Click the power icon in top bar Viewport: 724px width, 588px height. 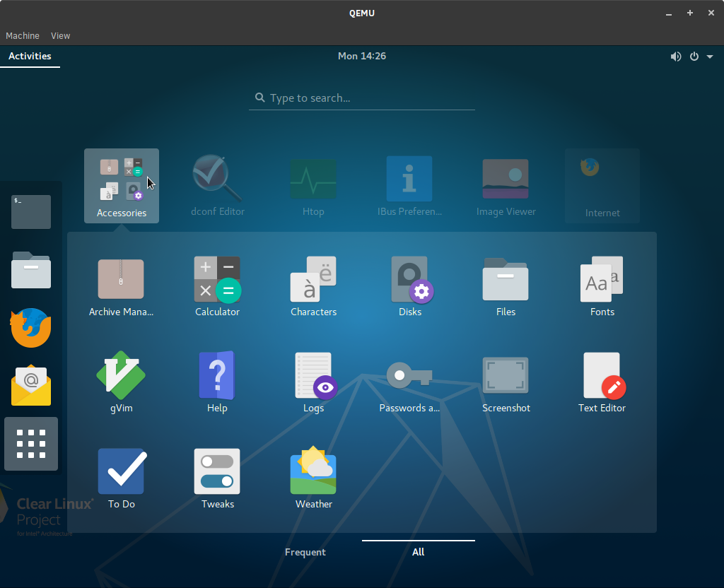pos(694,57)
